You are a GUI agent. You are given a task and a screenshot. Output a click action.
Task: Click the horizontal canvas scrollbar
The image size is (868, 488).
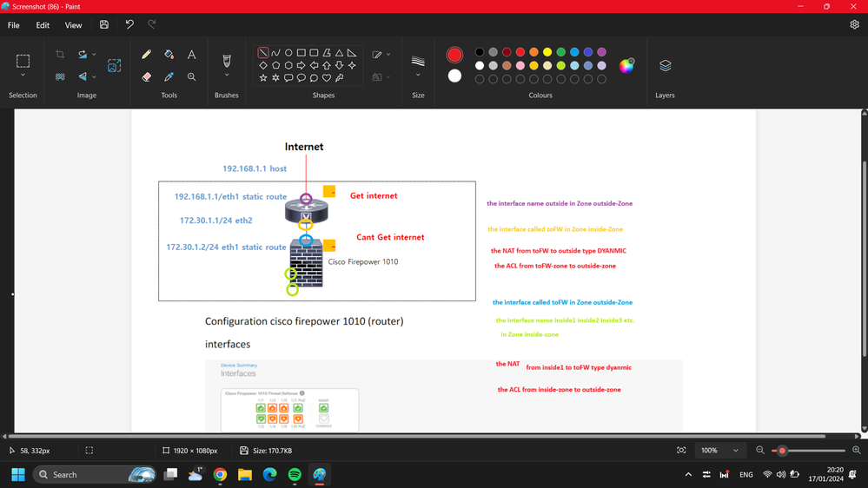(x=415, y=436)
